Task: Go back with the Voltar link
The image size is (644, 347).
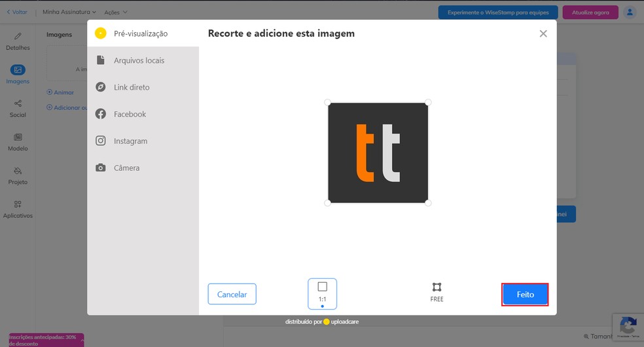Action: coord(17,12)
